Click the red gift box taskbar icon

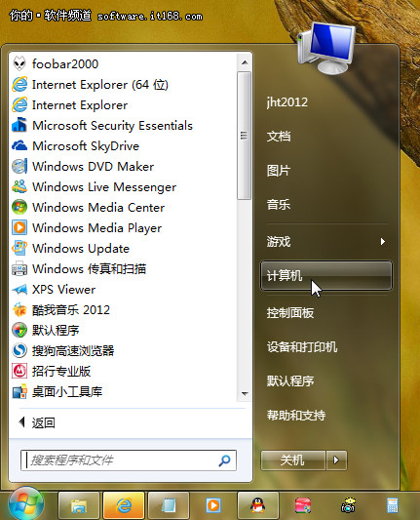303,506
